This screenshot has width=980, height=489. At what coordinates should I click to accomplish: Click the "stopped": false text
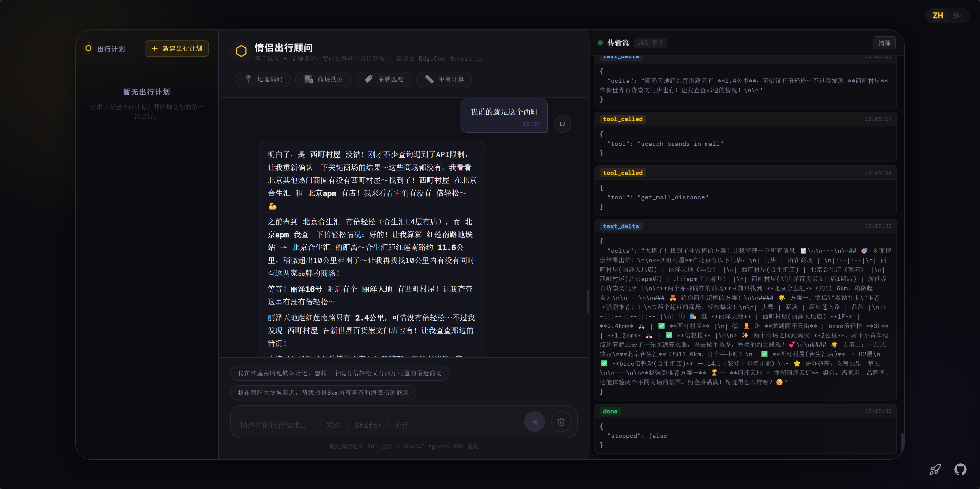(637, 436)
